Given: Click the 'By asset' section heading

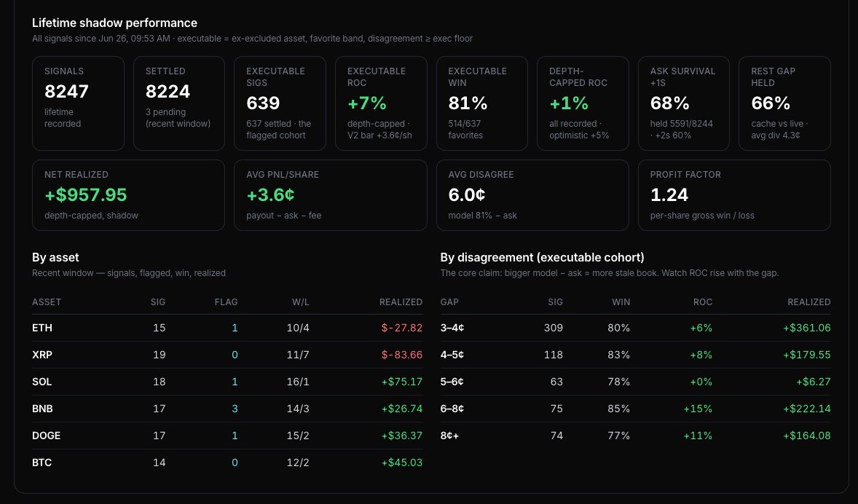Looking at the screenshot, I should 55,257.
